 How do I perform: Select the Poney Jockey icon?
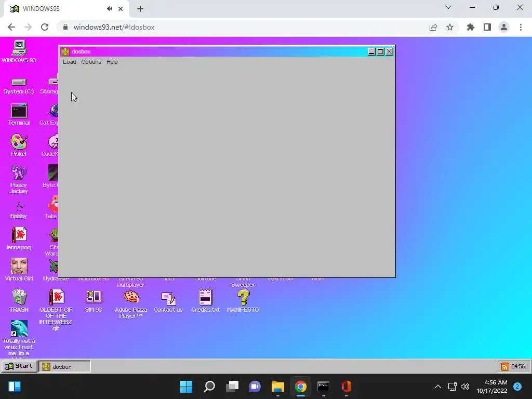tap(19, 179)
